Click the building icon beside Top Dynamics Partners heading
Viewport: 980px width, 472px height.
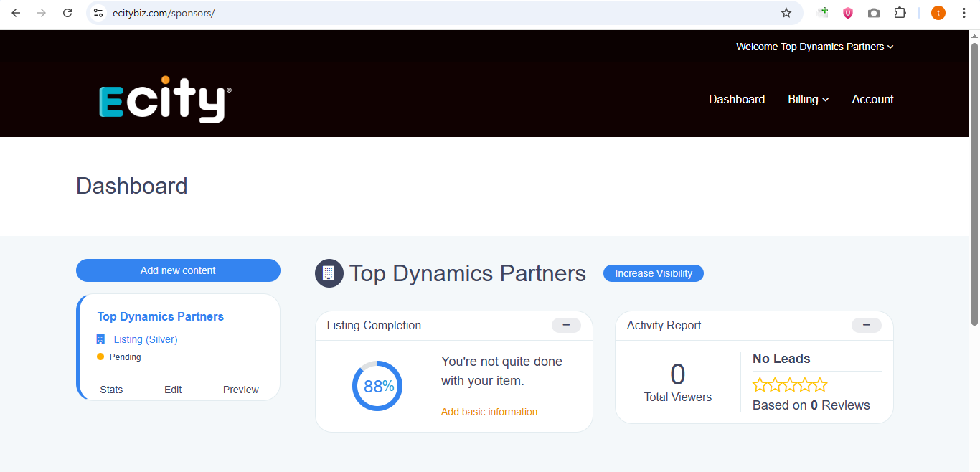[329, 273]
